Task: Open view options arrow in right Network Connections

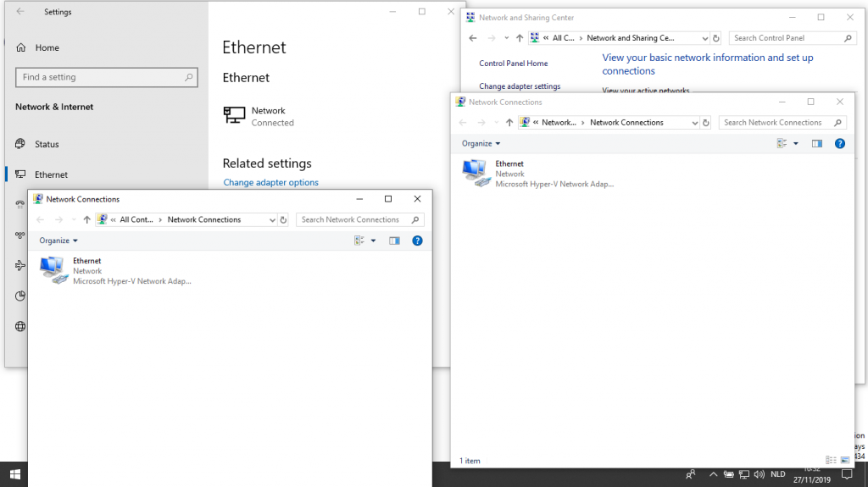Action: click(x=795, y=143)
